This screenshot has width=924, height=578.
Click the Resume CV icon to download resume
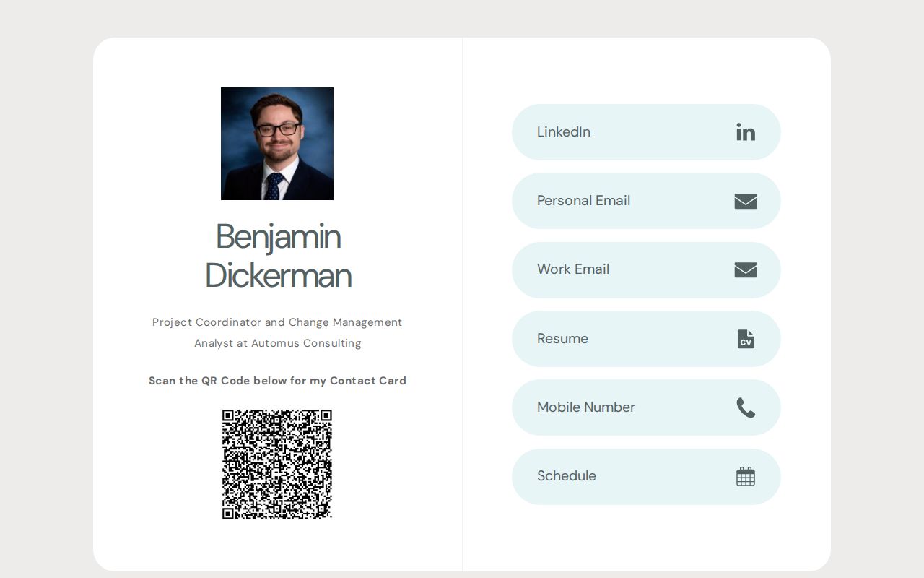pyautogui.click(x=746, y=338)
